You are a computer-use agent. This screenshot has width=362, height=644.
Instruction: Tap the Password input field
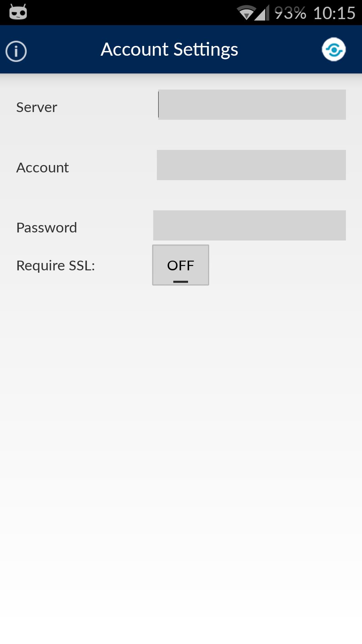[249, 225]
